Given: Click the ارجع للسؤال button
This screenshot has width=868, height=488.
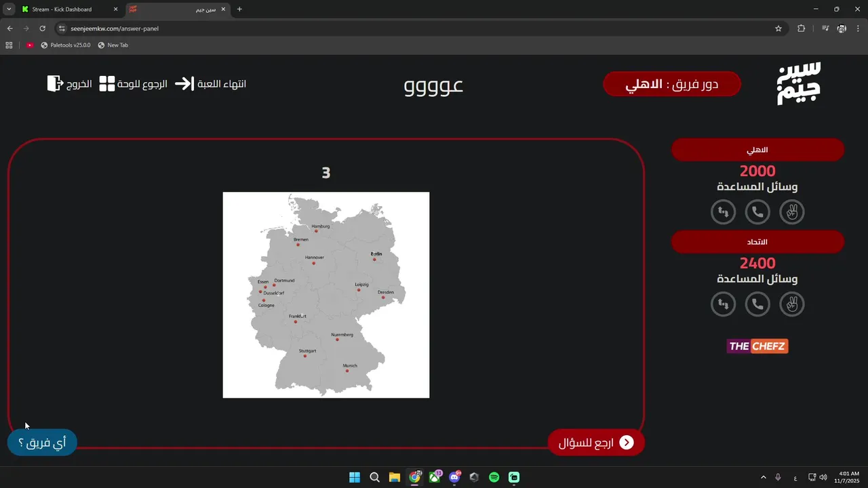Looking at the screenshot, I should point(596,443).
